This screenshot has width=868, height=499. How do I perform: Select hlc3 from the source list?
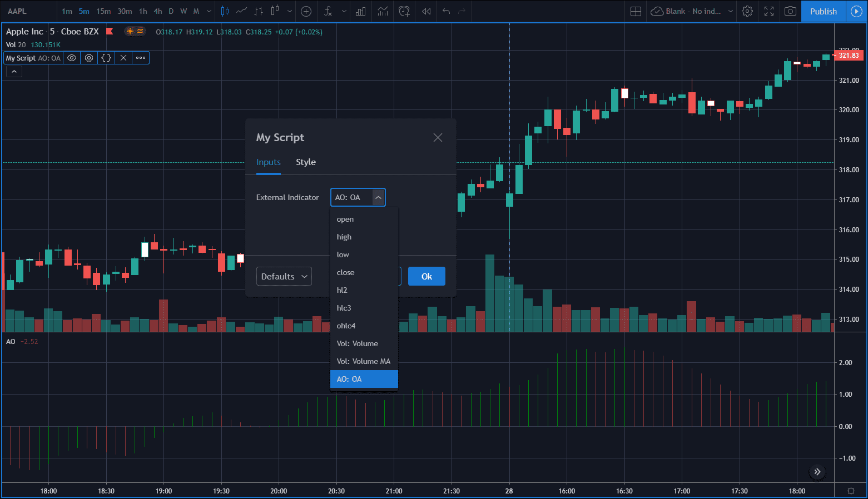click(x=344, y=307)
